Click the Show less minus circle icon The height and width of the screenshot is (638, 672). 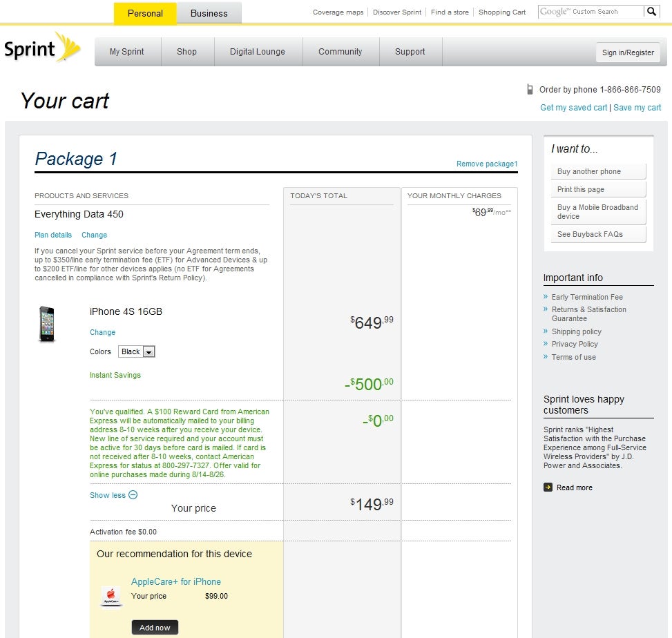click(x=133, y=495)
